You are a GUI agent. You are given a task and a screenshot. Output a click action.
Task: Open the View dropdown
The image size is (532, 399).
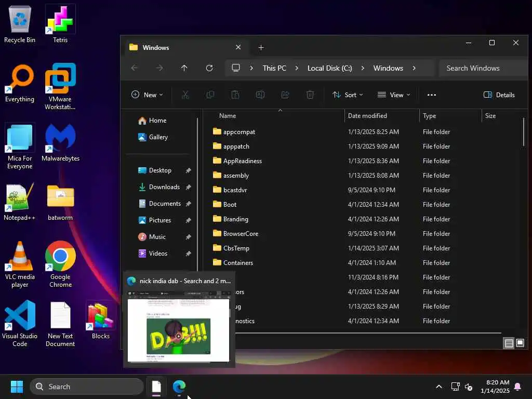pos(394,95)
